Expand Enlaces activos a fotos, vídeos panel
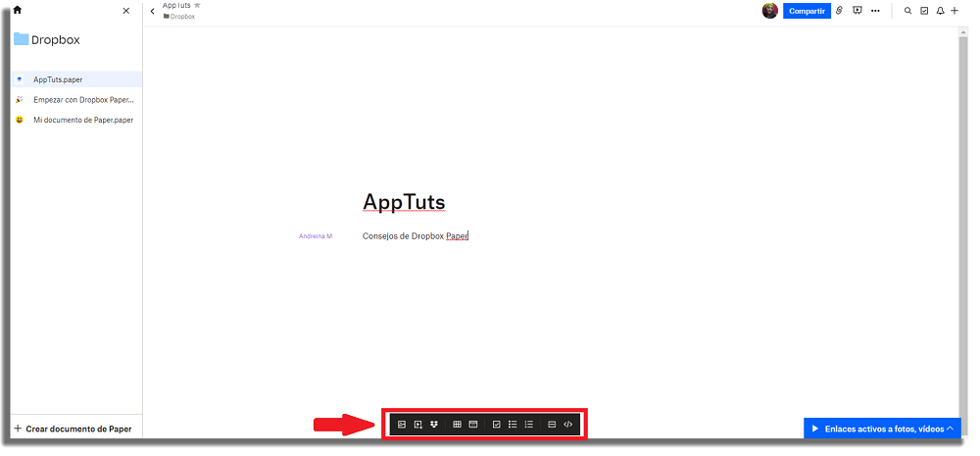The height and width of the screenshot is (456, 980). 950,429
